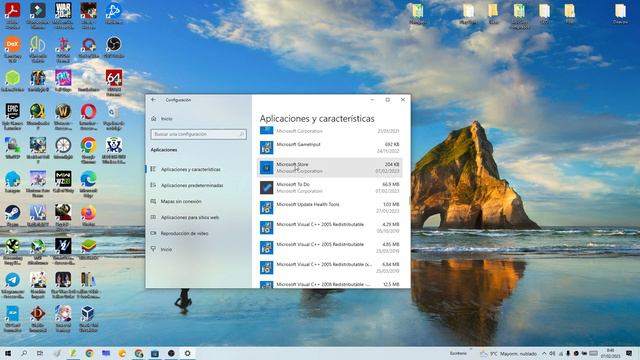Select the Microsoft GameInput entry
Viewport: 640px width, 360px height.
click(330, 147)
